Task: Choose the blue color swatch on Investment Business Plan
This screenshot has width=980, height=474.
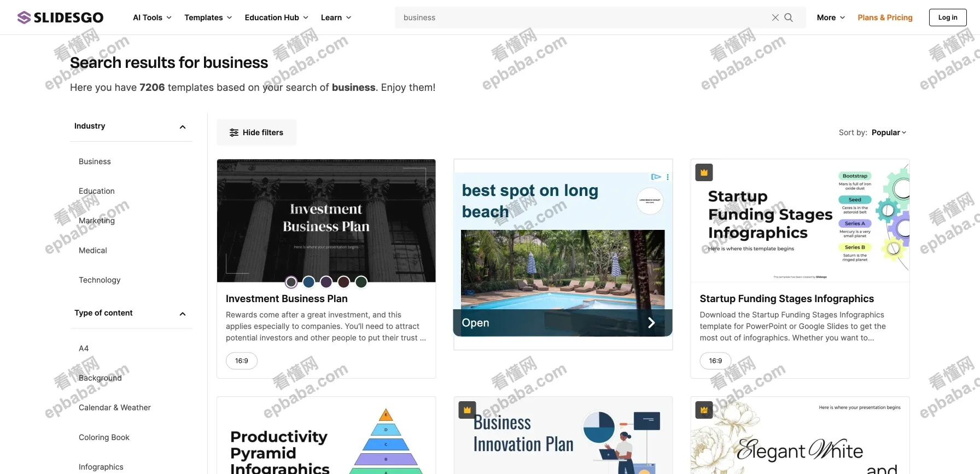Action: (308, 282)
